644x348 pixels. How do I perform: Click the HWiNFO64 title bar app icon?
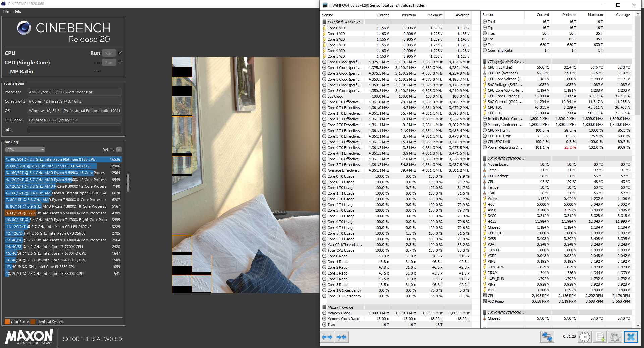coord(325,5)
